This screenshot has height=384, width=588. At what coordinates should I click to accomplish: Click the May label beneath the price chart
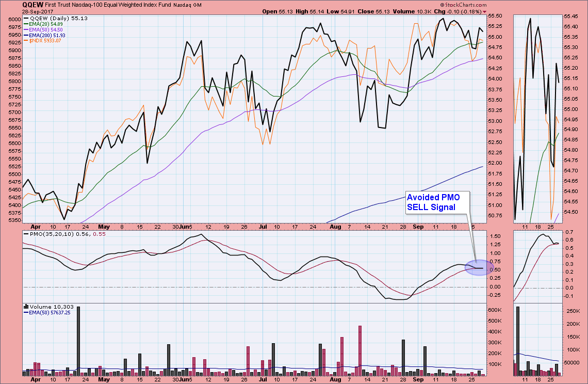coord(104,227)
